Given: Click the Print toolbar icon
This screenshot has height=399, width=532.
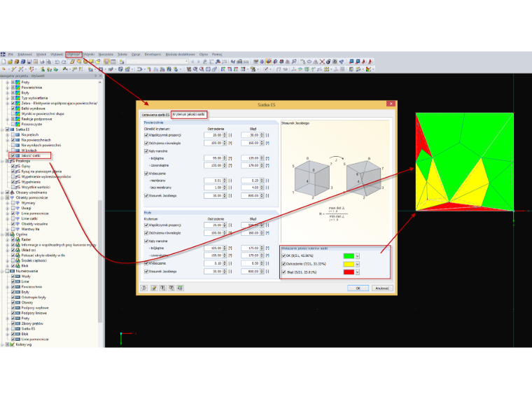Looking at the screenshot, I should coord(42,62).
